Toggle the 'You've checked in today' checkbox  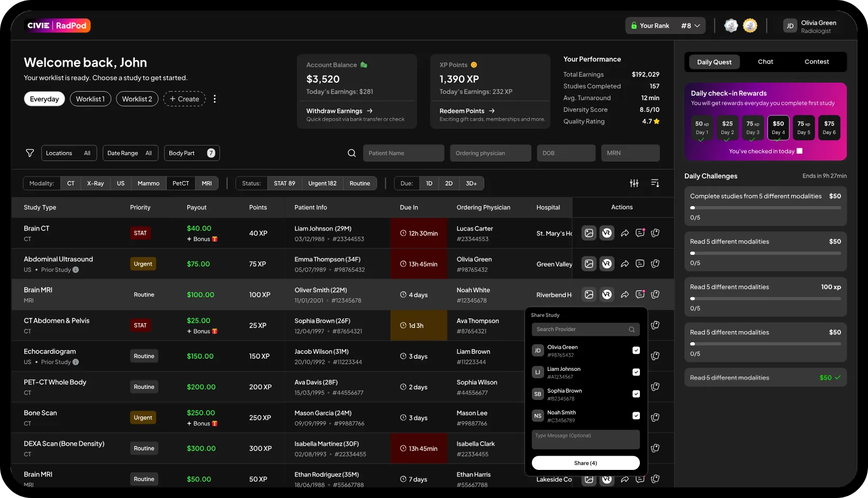tap(799, 151)
